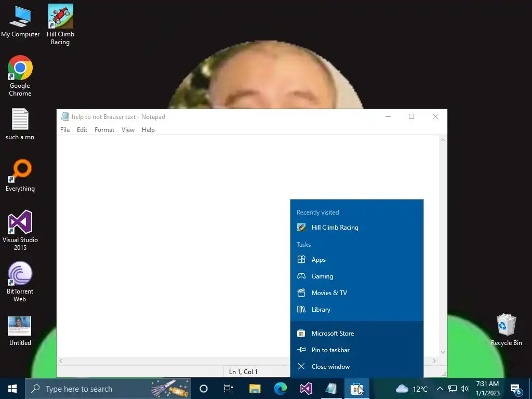Select Close window in jump list
The width and height of the screenshot is (532, 399).
(356, 366)
